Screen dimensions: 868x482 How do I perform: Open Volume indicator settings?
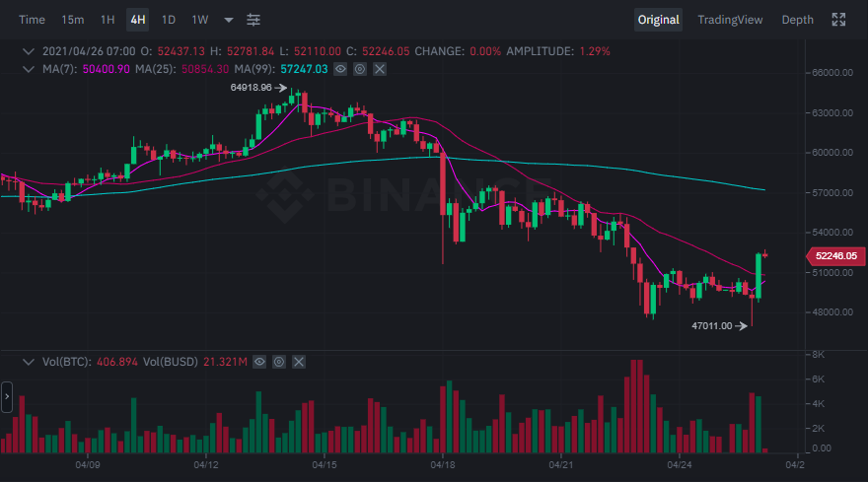click(279, 362)
